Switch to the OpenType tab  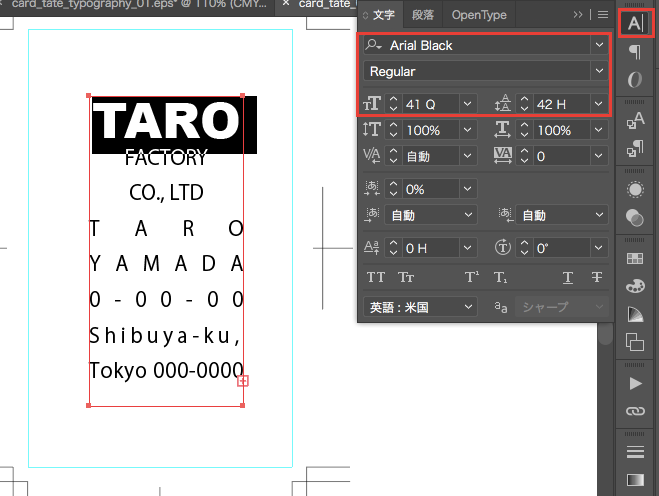[478, 15]
